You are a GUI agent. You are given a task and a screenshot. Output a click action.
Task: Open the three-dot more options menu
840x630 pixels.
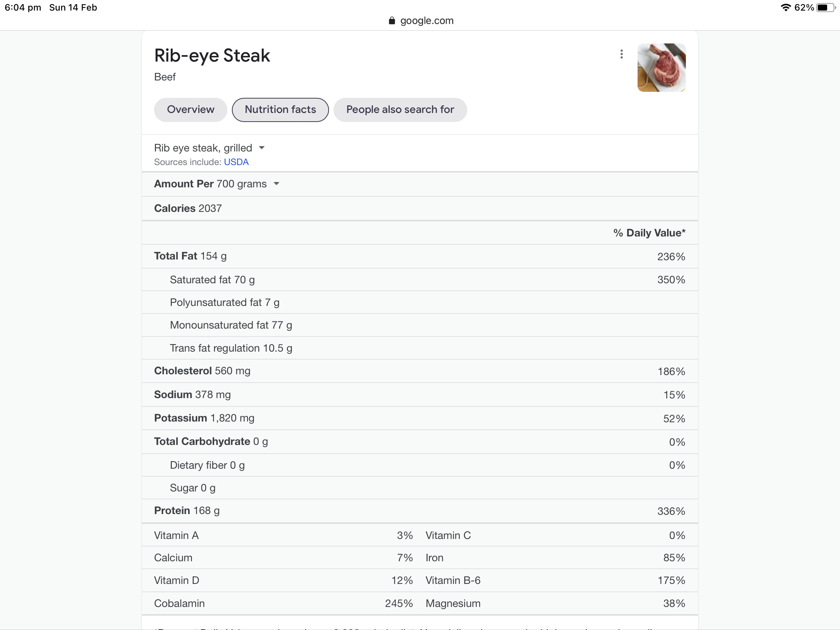(x=621, y=54)
